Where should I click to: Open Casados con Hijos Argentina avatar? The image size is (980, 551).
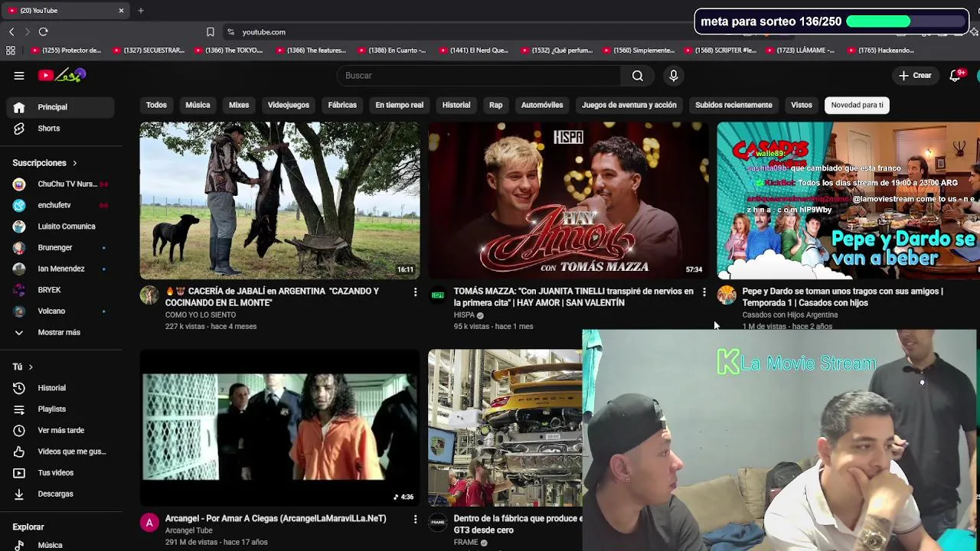(727, 295)
